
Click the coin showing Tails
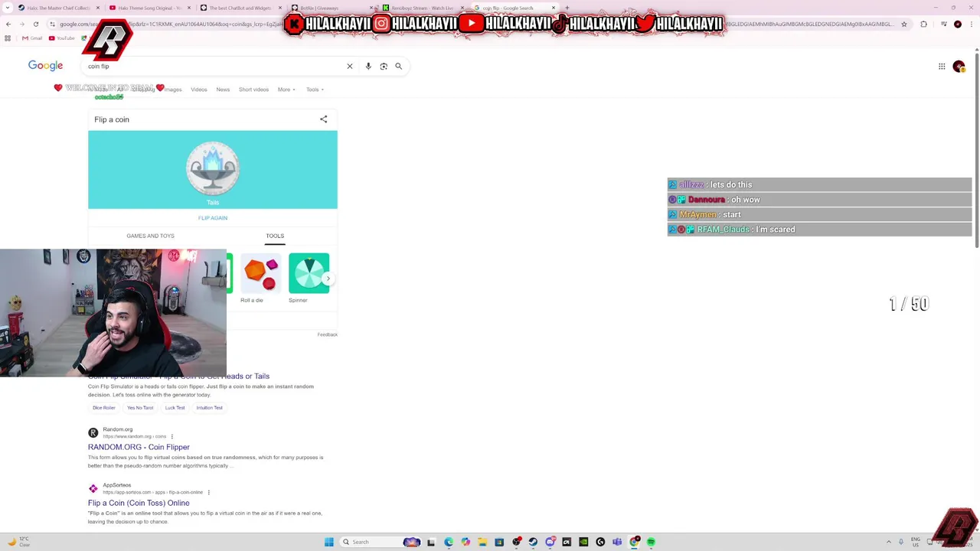tap(213, 168)
